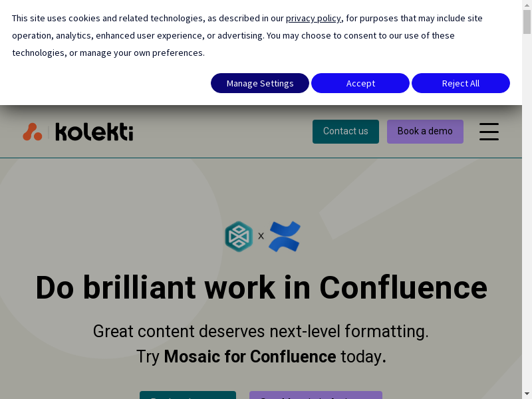Open the privacy policy link

click(313, 18)
